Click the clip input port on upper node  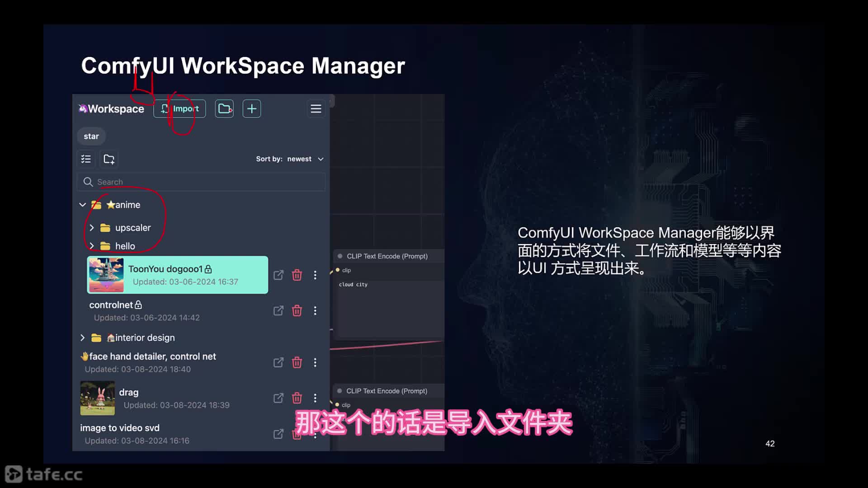338,270
